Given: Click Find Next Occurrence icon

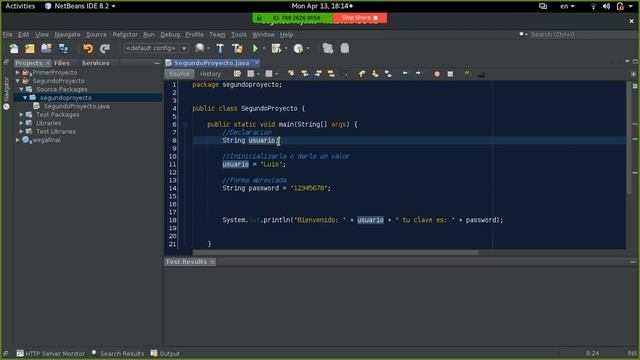Looking at the screenshot, I should [318, 74].
